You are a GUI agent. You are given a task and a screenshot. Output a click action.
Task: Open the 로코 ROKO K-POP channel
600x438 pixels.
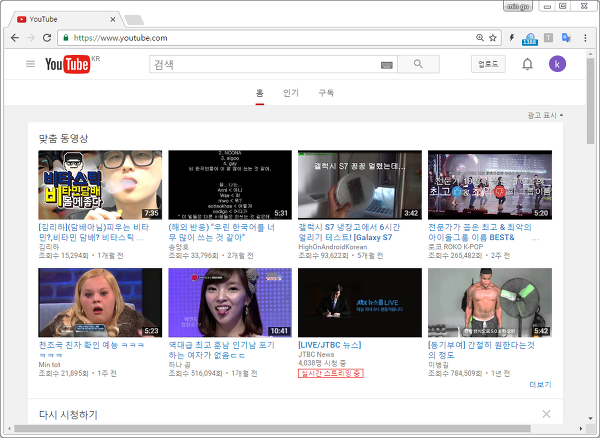click(x=455, y=247)
